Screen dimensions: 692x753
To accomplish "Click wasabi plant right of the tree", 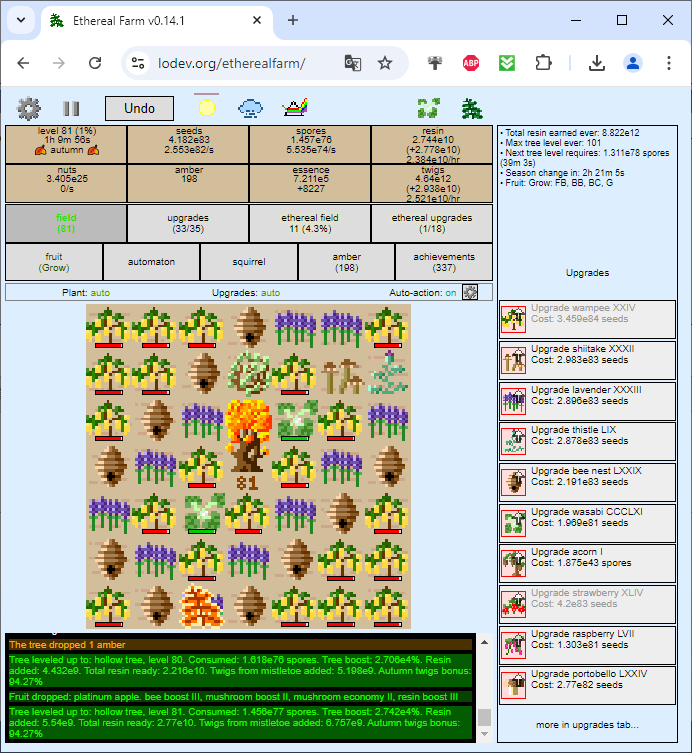I will (x=295, y=419).
